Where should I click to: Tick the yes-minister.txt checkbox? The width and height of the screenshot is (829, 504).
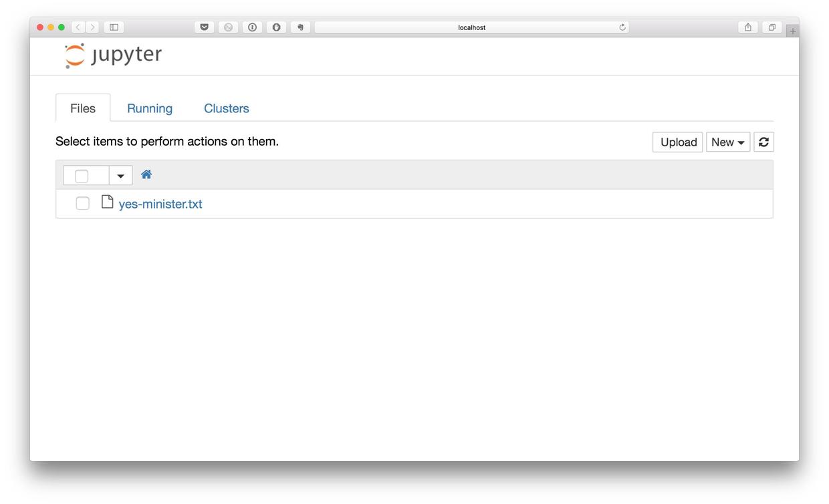click(82, 203)
